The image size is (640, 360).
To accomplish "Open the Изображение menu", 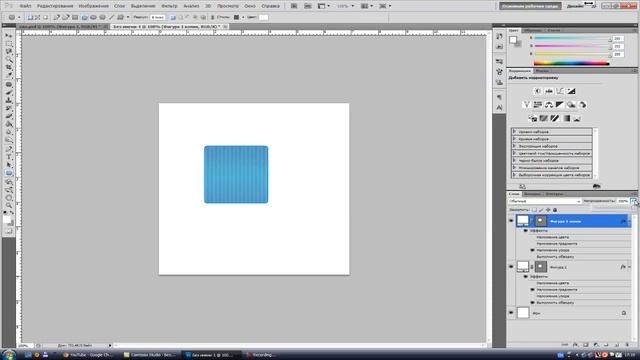I will pos(93,6).
